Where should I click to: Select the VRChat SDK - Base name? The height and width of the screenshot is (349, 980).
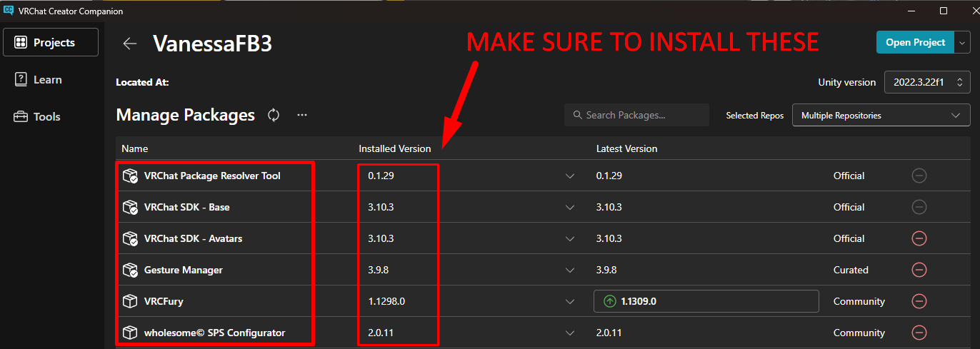click(186, 207)
